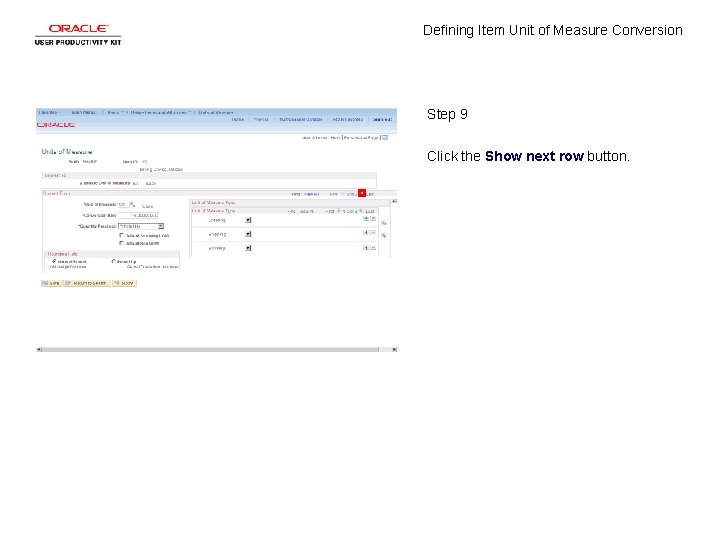Click the Return to Search button

tap(87, 283)
